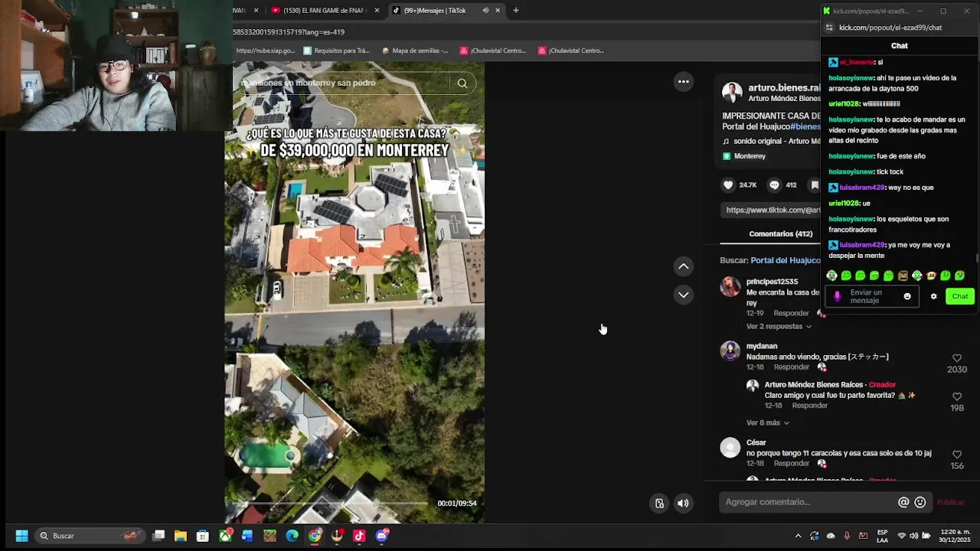The image size is (980, 551).
Task: Click the brown angry-face emote in Kick chat
Action: (x=903, y=275)
